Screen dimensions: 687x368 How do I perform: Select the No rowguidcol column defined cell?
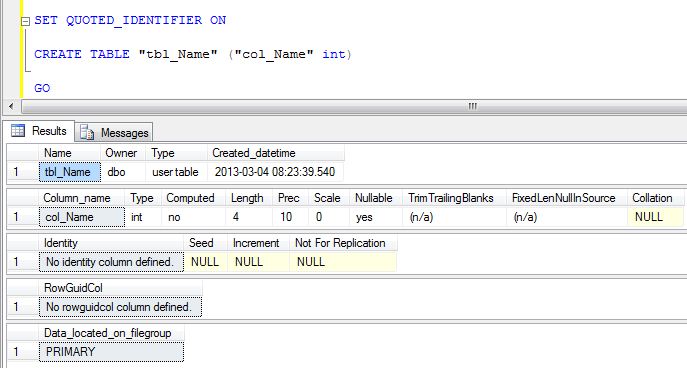(120, 307)
